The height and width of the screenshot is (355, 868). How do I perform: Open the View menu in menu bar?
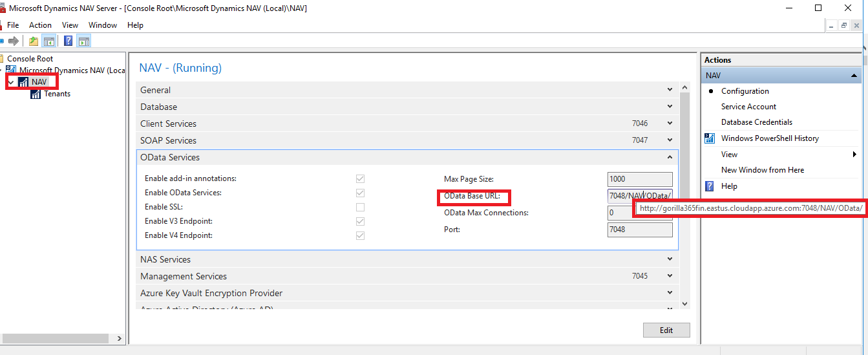[x=70, y=25]
